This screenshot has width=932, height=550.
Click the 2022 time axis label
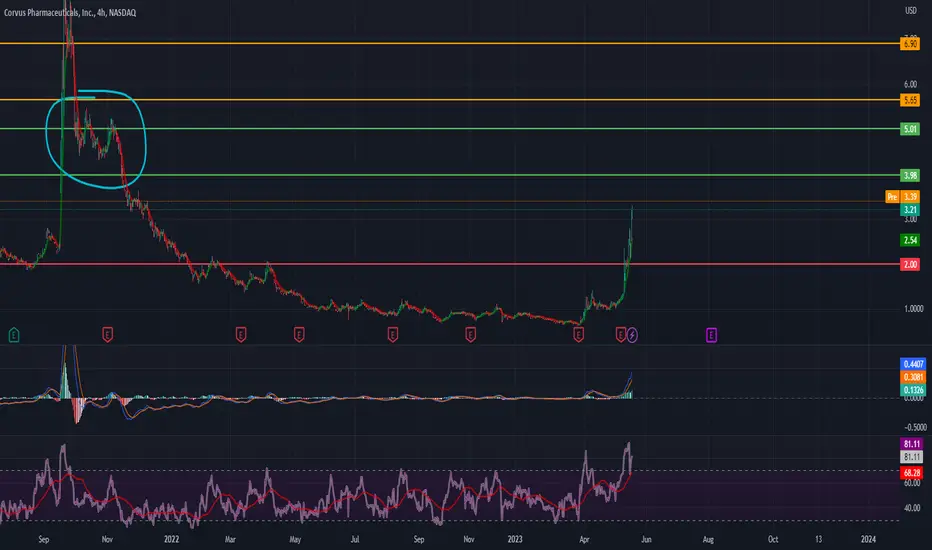pyautogui.click(x=171, y=539)
